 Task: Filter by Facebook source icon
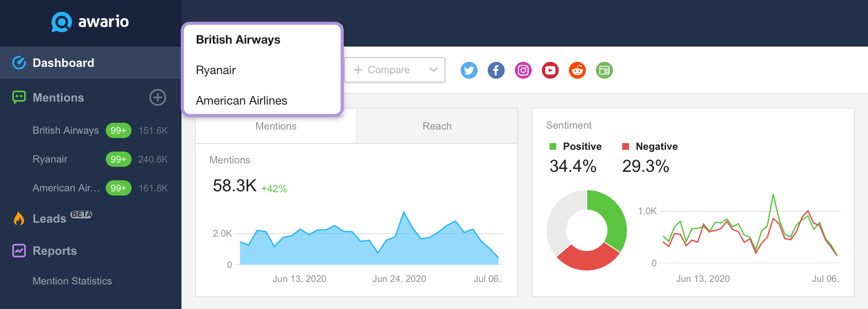496,70
